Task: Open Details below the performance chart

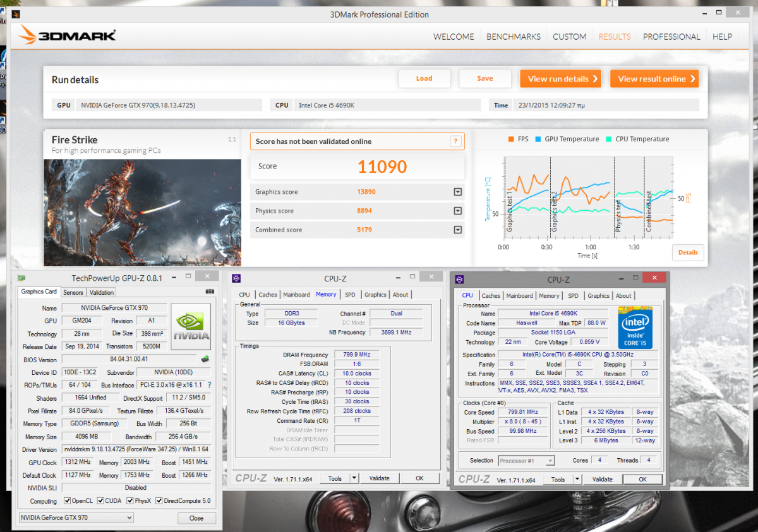Action: point(688,252)
